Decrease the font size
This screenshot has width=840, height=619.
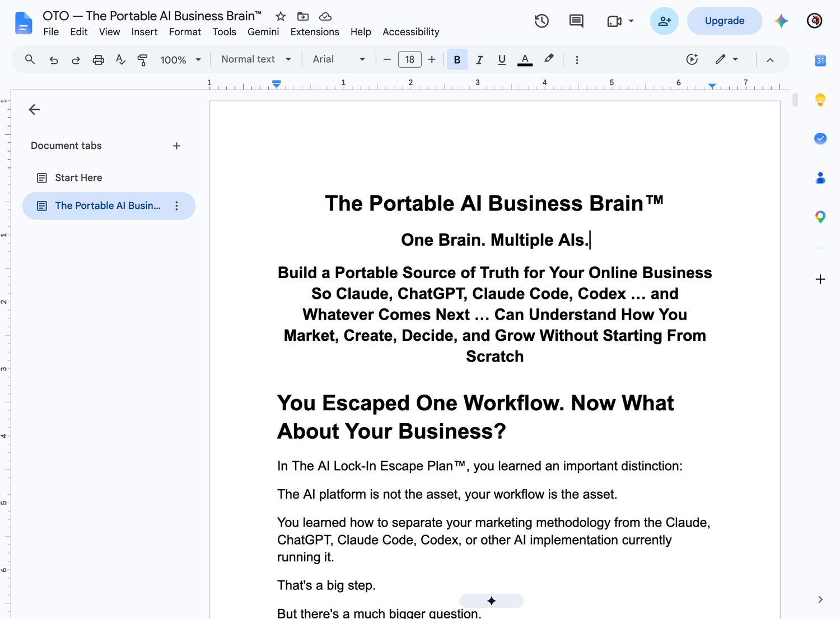coord(387,59)
